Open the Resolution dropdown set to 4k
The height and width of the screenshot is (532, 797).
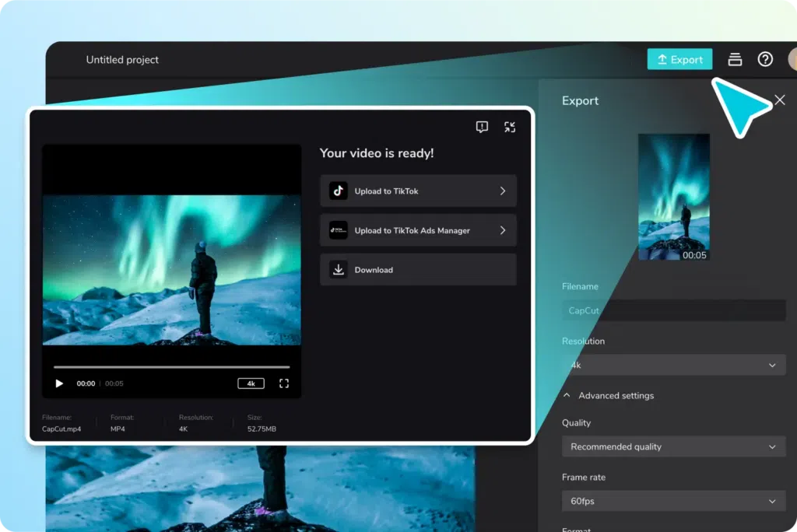pyautogui.click(x=673, y=365)
